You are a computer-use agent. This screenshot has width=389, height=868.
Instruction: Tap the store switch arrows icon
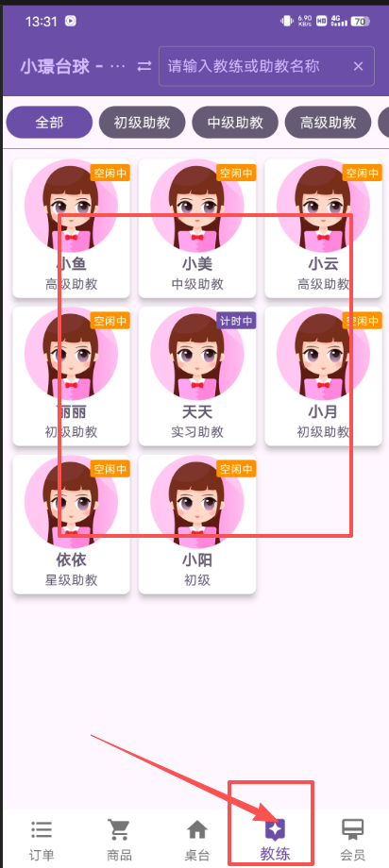(x=144, y=66)
